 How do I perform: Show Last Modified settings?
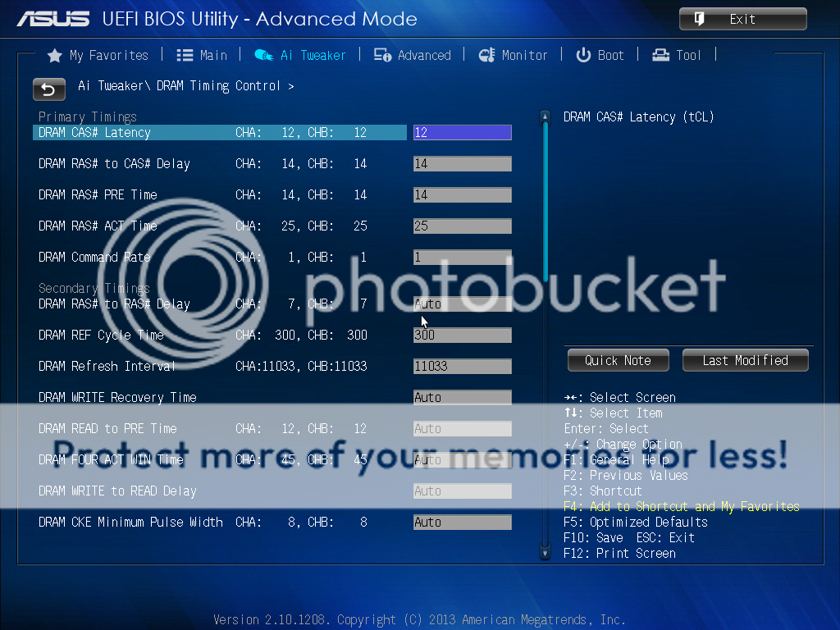click(x=745, y=360)
